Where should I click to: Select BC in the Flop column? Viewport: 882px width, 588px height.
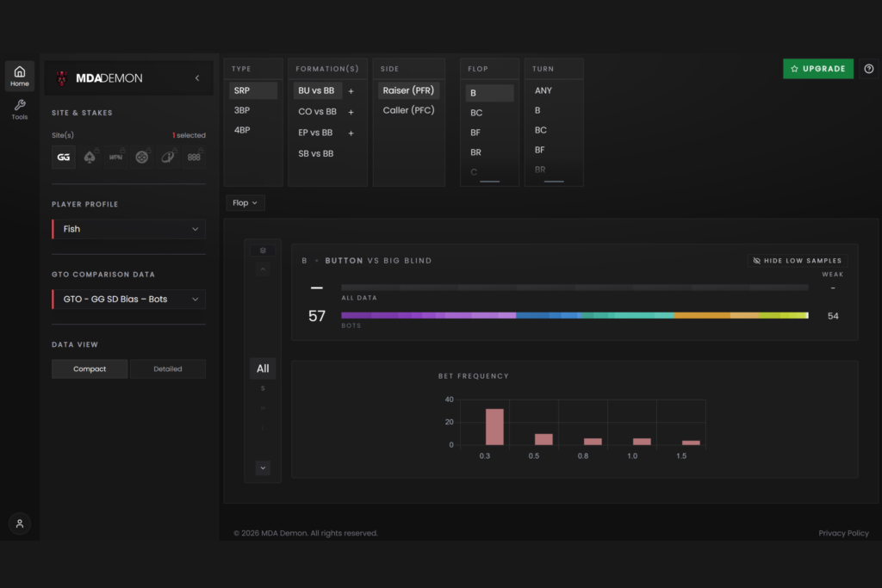(489, 113)
